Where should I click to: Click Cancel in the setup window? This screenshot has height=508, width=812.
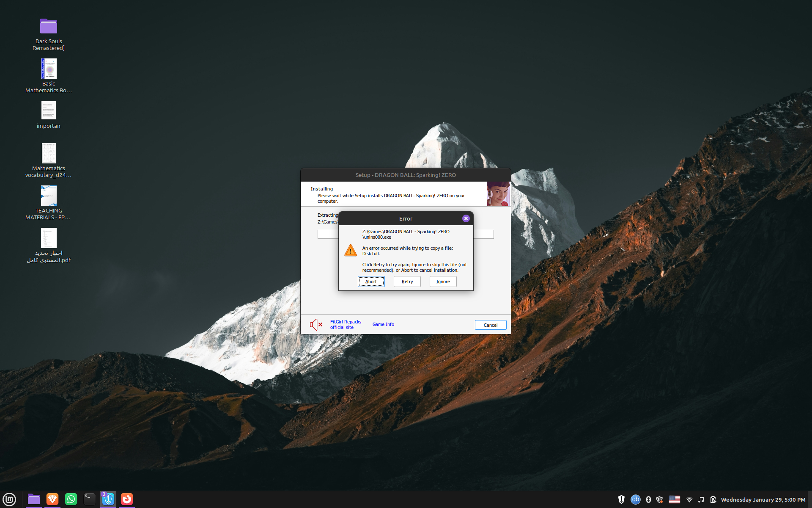(490, 325)
